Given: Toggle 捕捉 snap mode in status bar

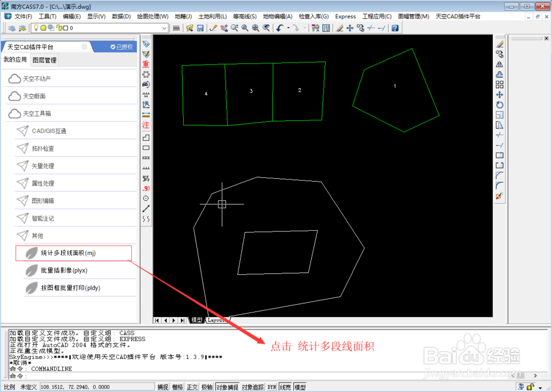Looking at the screenshot, I should point(163,387).
